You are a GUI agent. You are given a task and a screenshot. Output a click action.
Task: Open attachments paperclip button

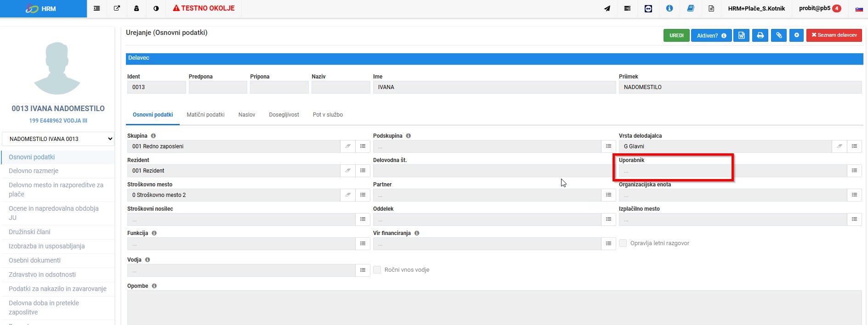point(779,35)
